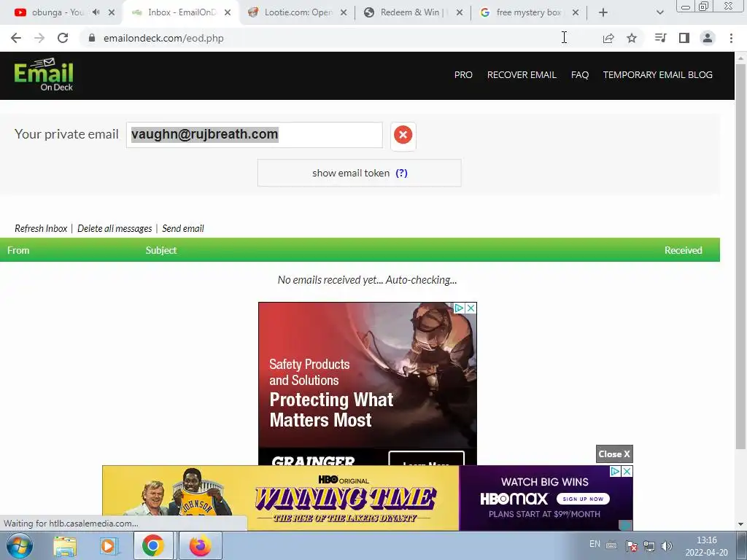The image size is (747, 560).
Task: Click scrollbar down arrow
Action: [x=740, y=524]
